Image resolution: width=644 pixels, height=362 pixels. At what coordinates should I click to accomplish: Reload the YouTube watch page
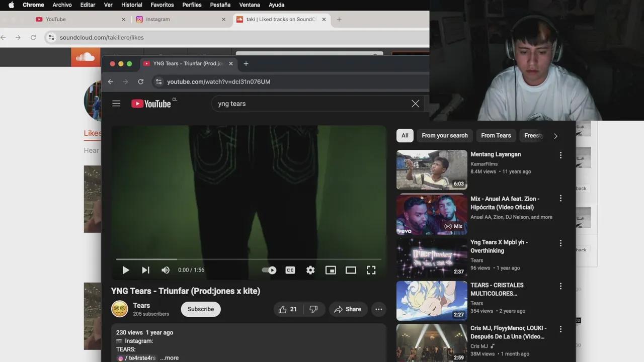(141, 81)
